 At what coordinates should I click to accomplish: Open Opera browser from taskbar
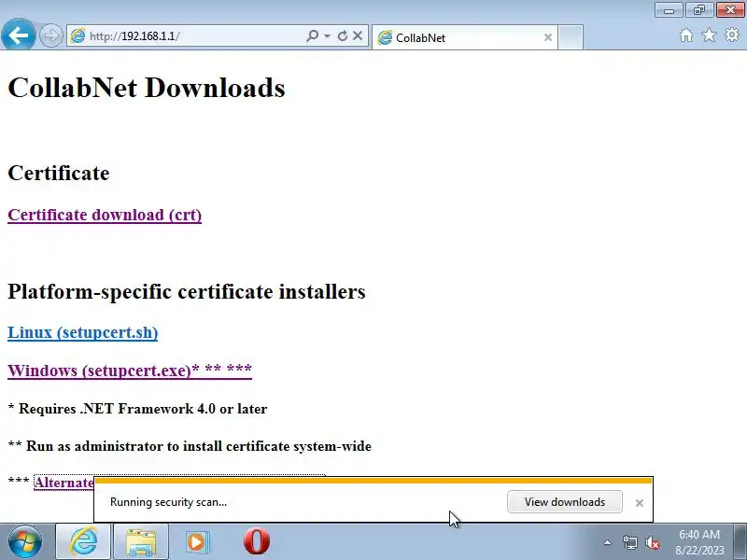tap(256, 541)
